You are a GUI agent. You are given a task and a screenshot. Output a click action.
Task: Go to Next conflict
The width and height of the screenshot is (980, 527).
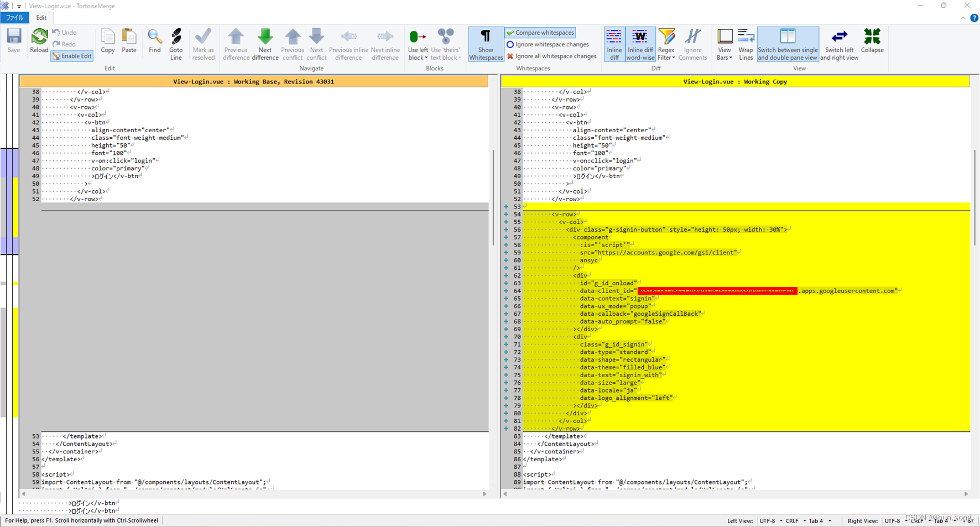coord(316,44)
